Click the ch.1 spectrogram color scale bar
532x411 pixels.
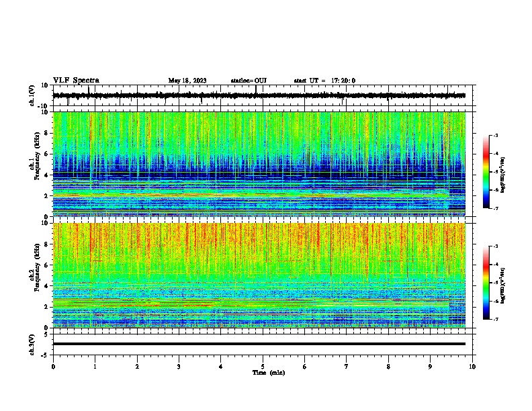pos(486,172)
